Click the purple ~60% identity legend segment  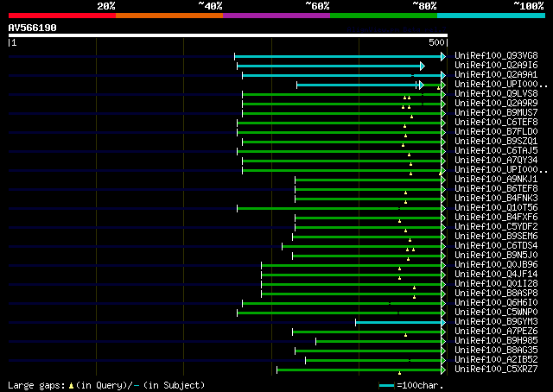point(276,16)
